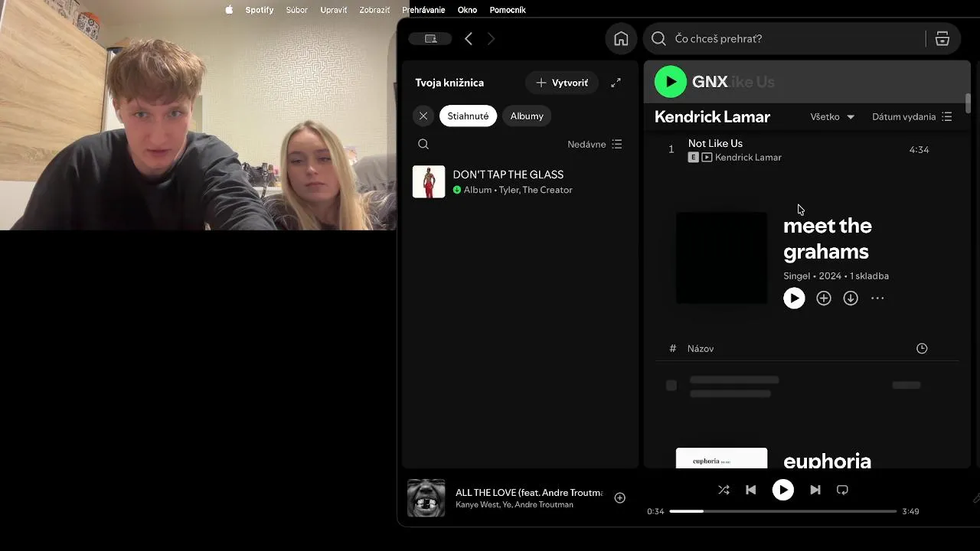Play GNX with the green play button
The width and height of the screenshot is (980, 551).
[671, 82]
